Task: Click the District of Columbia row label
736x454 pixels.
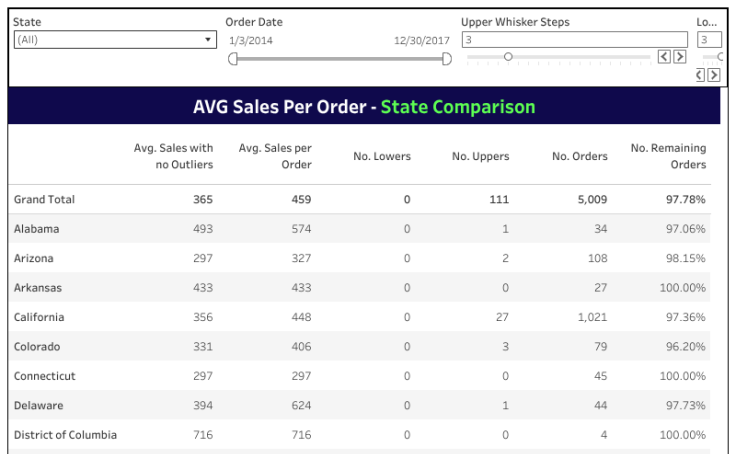Action: coord(65,435)
